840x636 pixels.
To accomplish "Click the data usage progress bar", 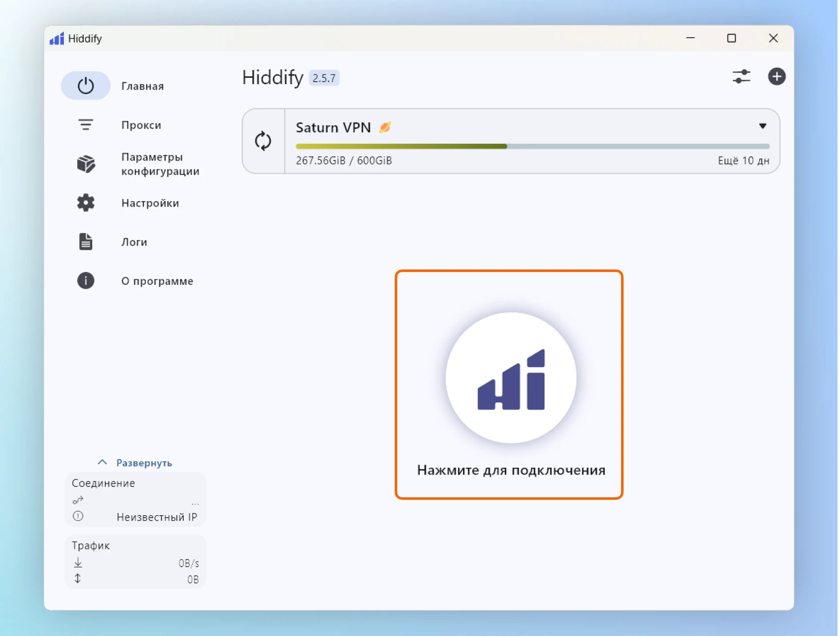I will (532, 147).
